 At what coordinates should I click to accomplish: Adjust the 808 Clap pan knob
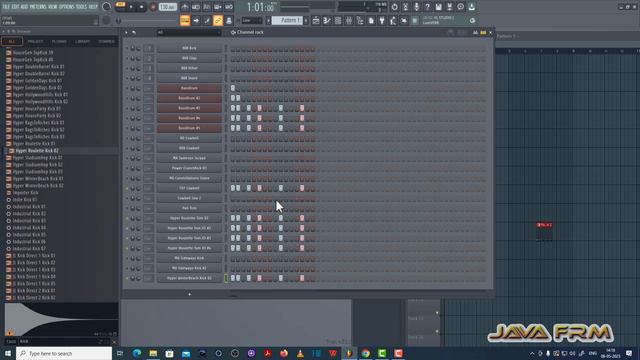point(133,58)
